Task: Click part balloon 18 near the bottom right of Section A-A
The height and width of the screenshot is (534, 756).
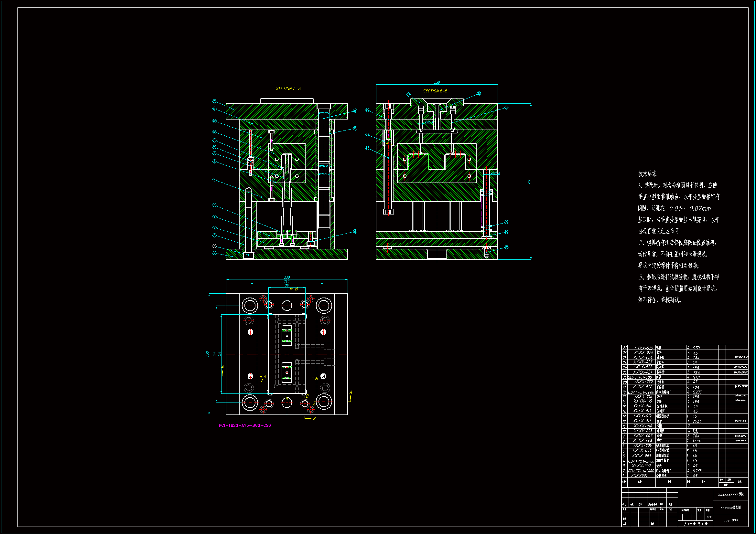Action: coord(355,231)
